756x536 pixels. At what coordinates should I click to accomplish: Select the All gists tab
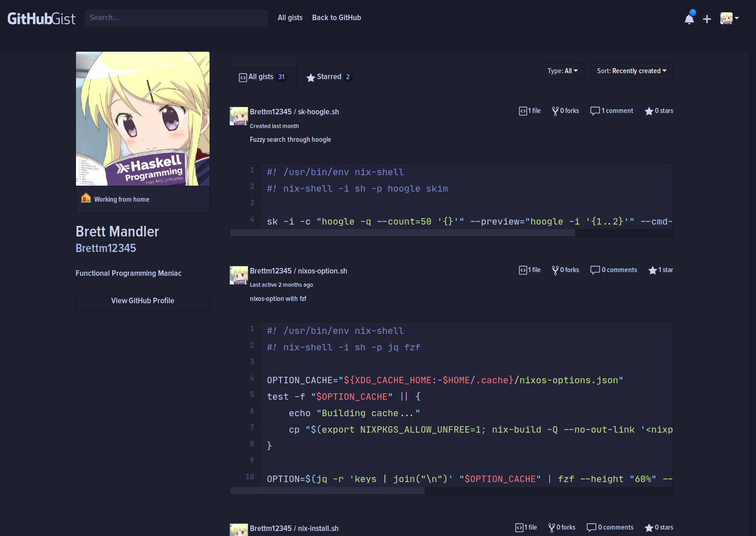point(263,77)
